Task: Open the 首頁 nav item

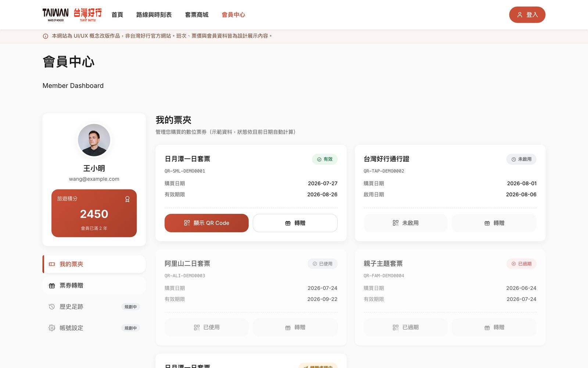Action: (x=117, y=15)
